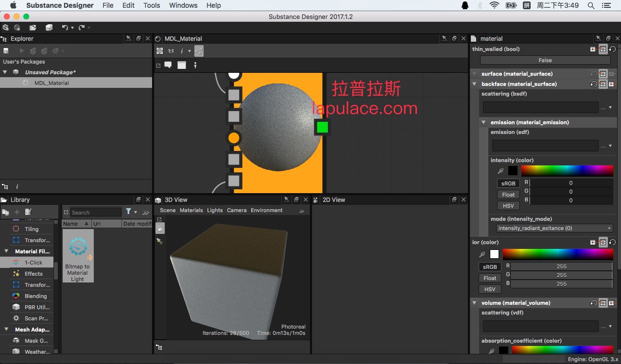This screenshot has height=364, width=621.
Task: Click the undo arrow in main toolbar
Action: tap(65, 28)
